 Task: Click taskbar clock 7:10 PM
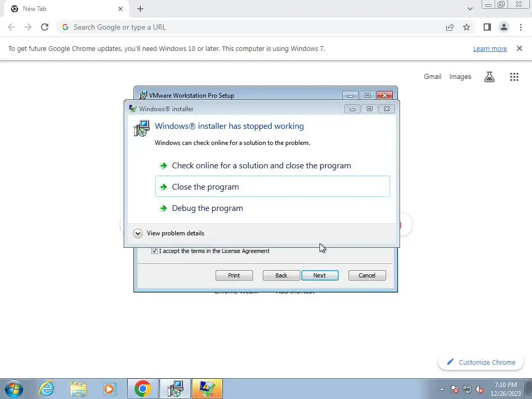[x=506, y=385]
